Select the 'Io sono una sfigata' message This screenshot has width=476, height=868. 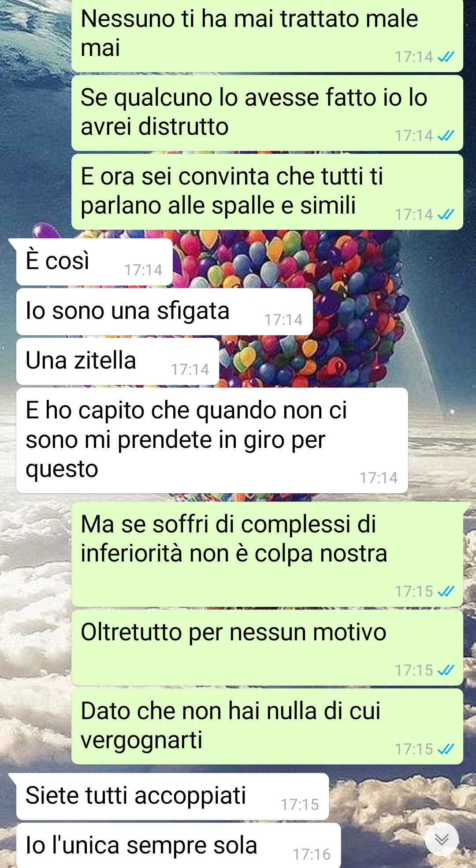click(164, 312)
